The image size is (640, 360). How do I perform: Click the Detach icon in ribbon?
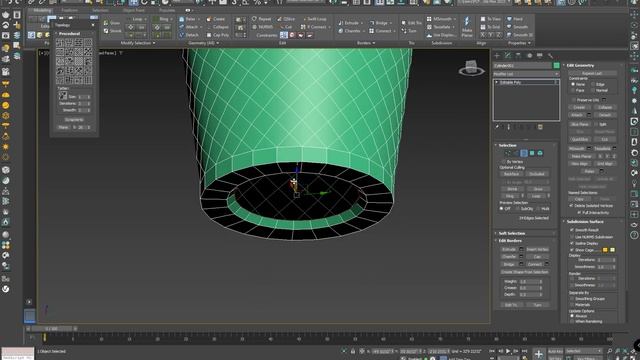[182, 35]
